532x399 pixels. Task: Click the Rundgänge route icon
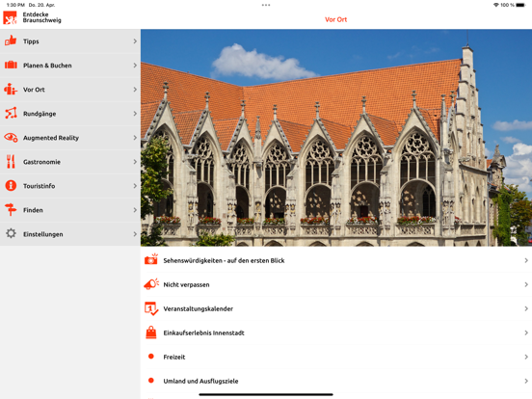[11, 114]
